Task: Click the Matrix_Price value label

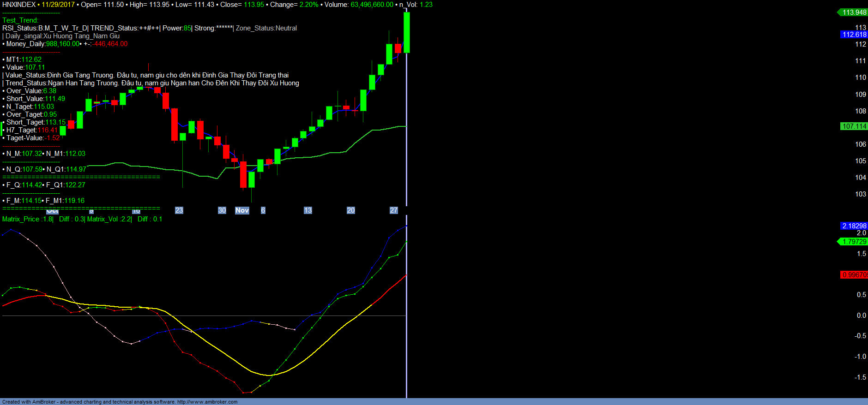Action: click(x=28, y=219)
